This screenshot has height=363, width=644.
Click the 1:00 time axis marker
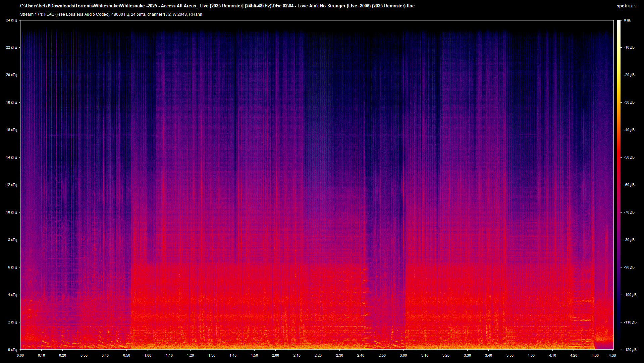coord(148,355)
